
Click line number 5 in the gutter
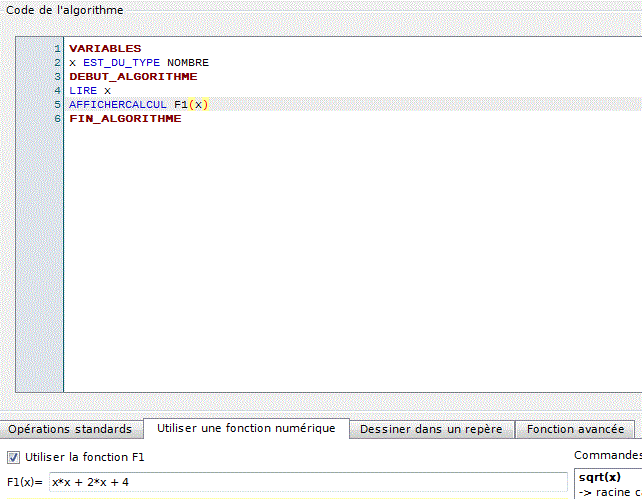point(57,104)
